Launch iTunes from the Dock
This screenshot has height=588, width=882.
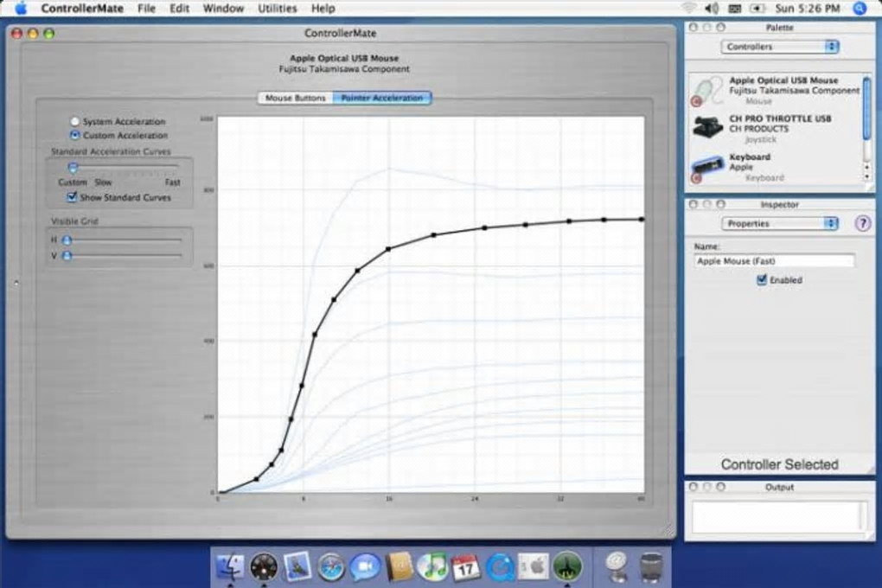pyautogui.click(x=432, y=567)
